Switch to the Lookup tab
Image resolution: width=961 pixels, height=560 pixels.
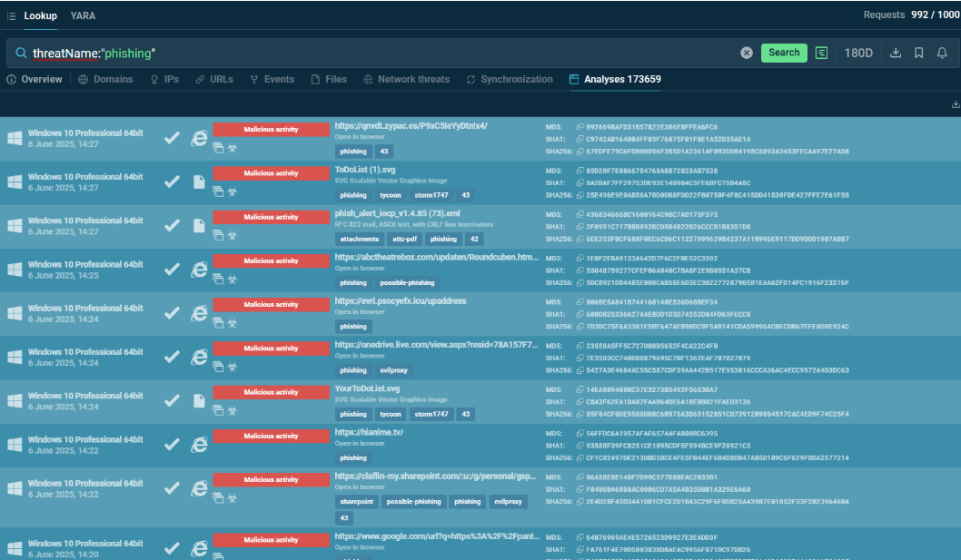point(41,16)
